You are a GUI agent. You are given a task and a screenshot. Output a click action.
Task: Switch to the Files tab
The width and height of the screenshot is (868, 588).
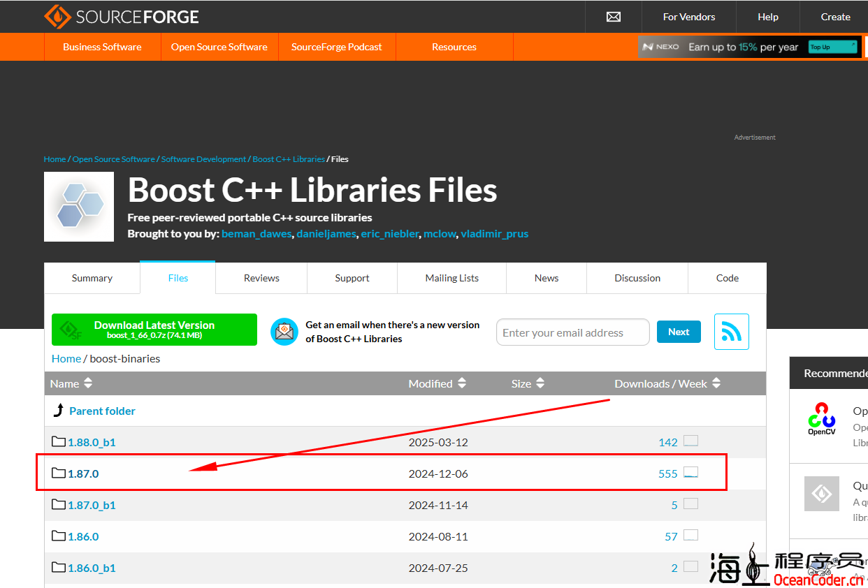[178, 278]
